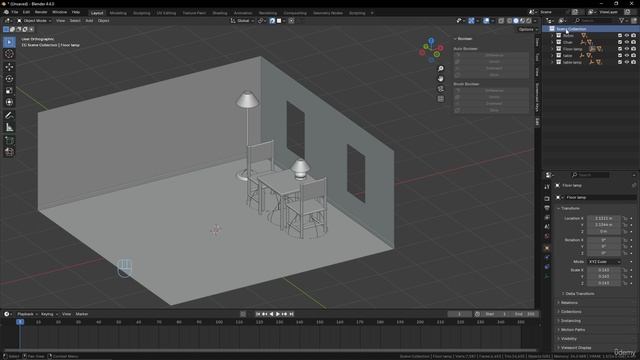The width and height of the screenshot is (640, 360).
Task: Expand the Chair collection in outliner
Action: 552,42
